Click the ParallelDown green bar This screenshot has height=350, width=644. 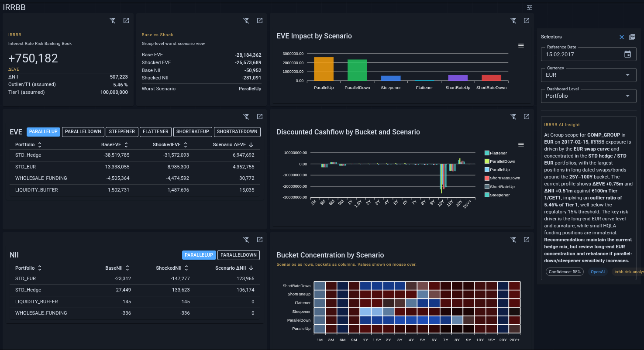[357, 70]
